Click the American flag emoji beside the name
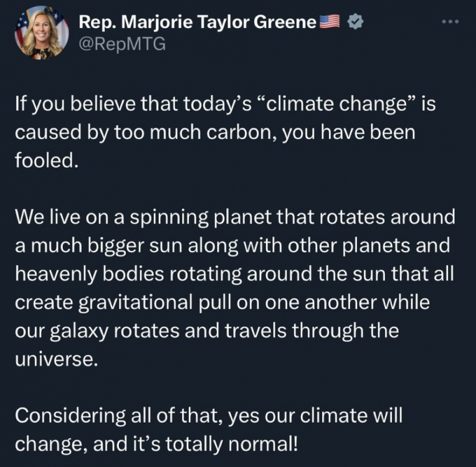 tap(330, 22)
